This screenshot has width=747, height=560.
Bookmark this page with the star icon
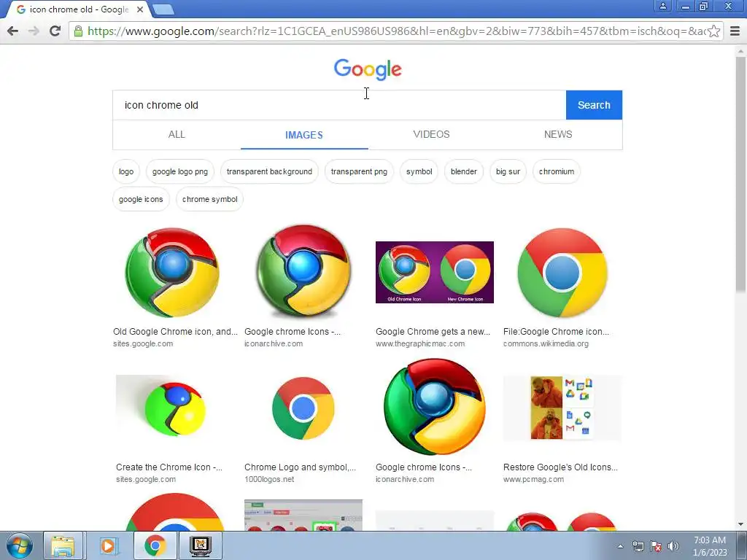tap(713, 31)
